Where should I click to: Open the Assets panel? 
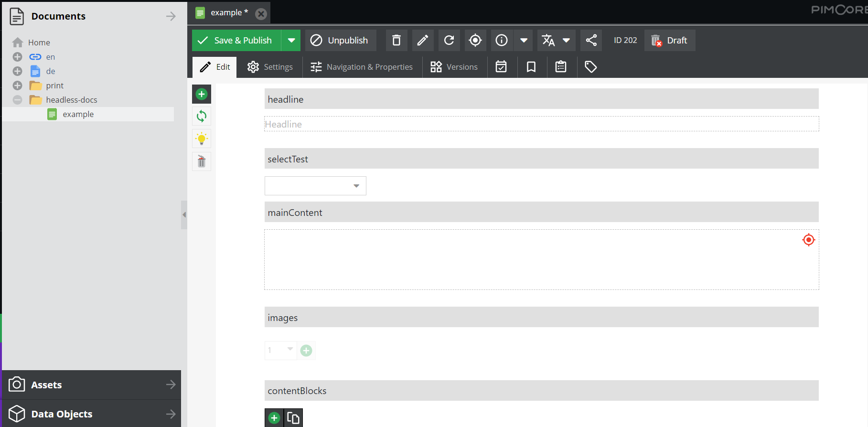tap(92, 384)
